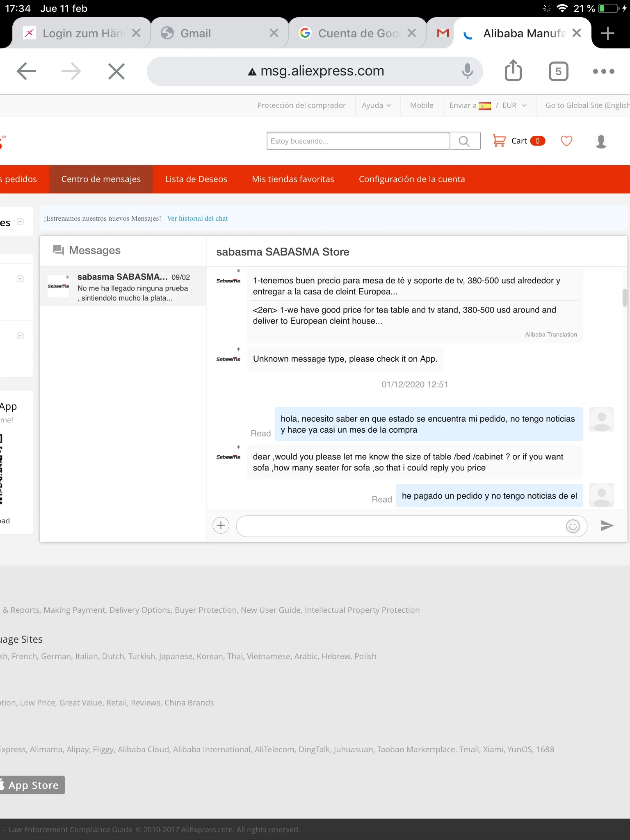
Task: Select the sabasma SABASMA conversation
Action: coord(123,286)
